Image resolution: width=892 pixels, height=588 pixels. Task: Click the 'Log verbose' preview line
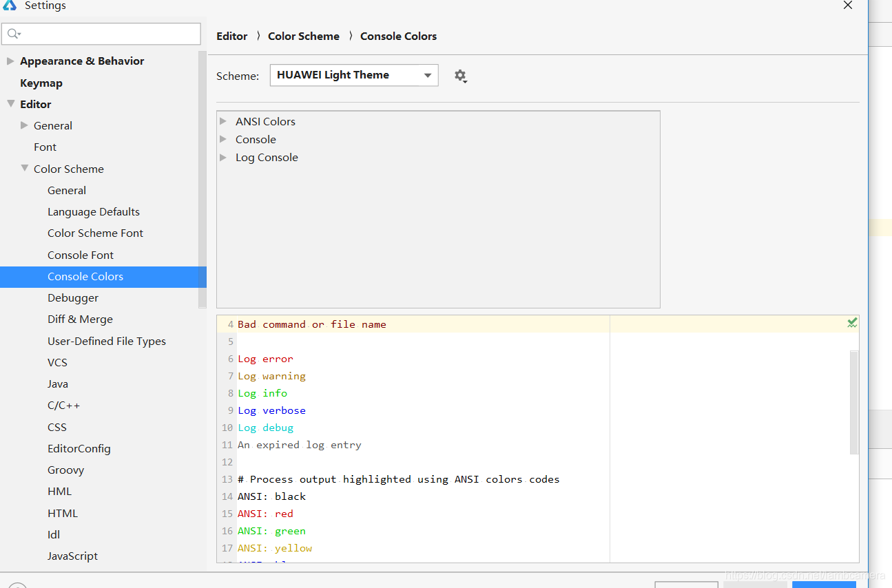tap(271, 410)
